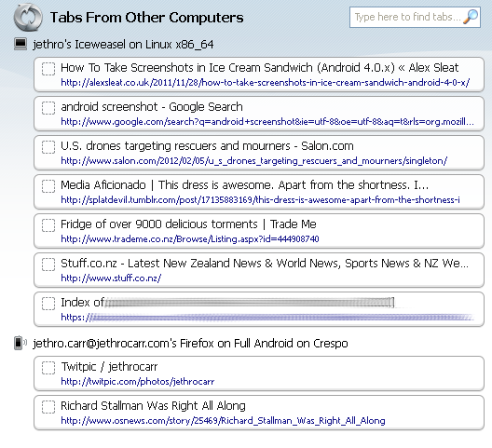Open the http://www.stuff.co.nz/ link
The height and width of the screenshot is (448, 492).
tap(111, 278)
